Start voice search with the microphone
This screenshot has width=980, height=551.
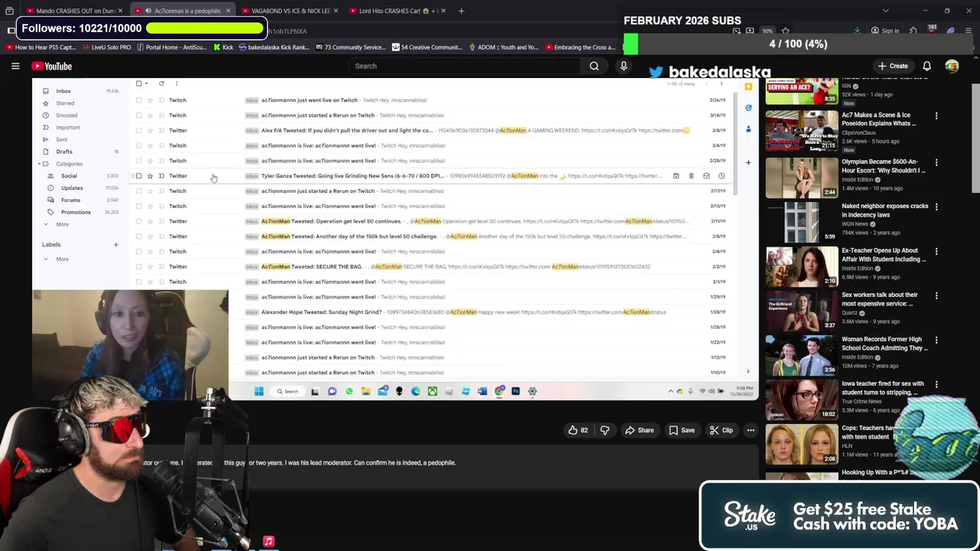[623, 66]
